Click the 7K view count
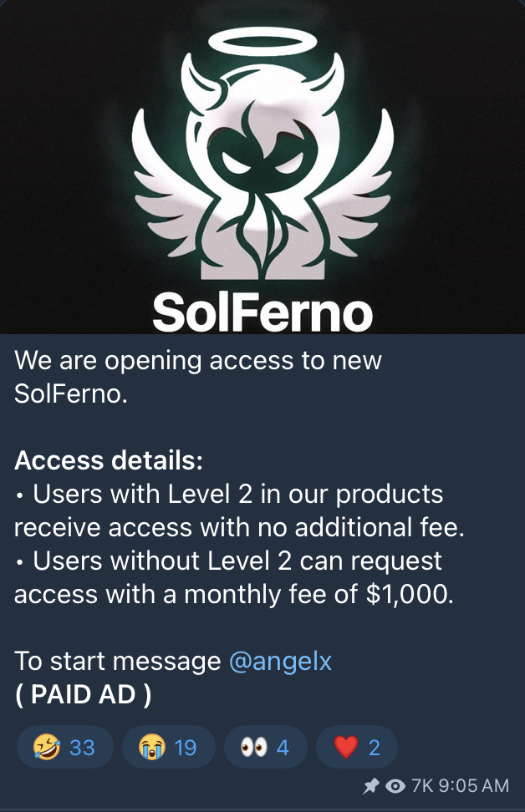 tap(422, 785)
